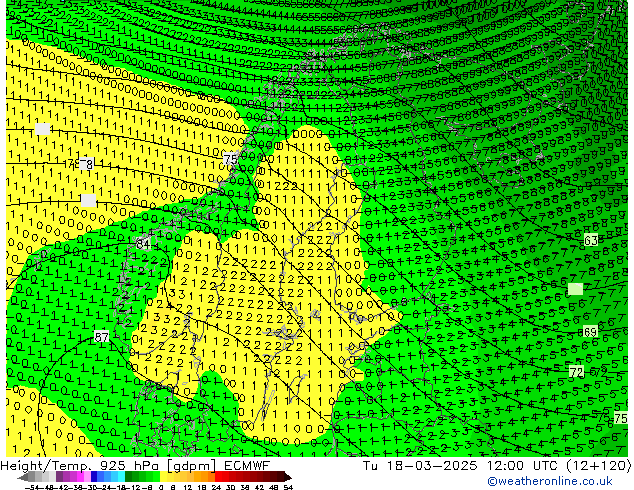
Task: Click the dark blue swatch above the -30 legend label
Action: click(x=94, y=477)
